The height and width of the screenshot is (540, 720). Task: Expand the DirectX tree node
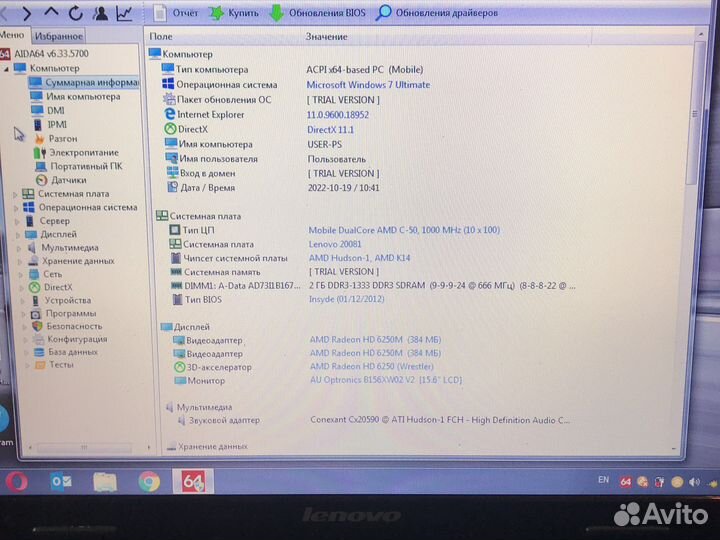(x=22, y=288)
